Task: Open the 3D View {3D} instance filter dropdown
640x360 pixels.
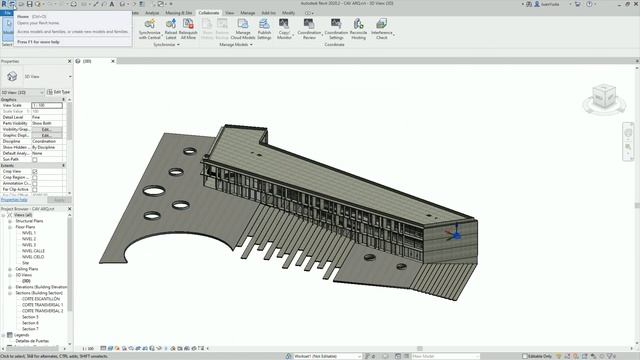Action: [x=22, y=92]
